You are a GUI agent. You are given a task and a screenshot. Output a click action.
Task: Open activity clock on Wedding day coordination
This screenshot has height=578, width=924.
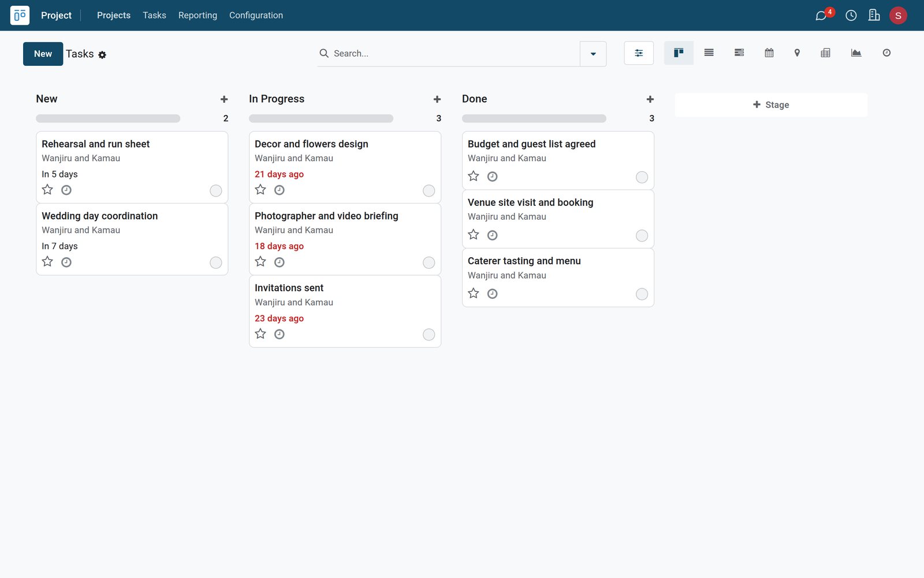click(66, 262)
